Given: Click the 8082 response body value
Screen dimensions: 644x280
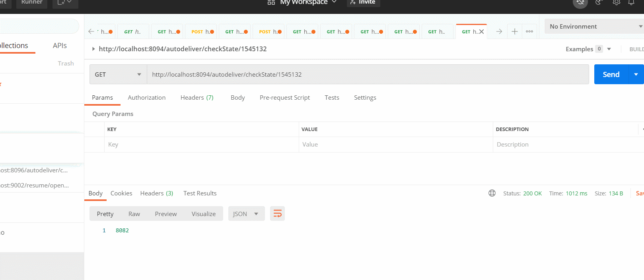Looking at the screenshot, I should pyautogui.click(x=122, y=230).
